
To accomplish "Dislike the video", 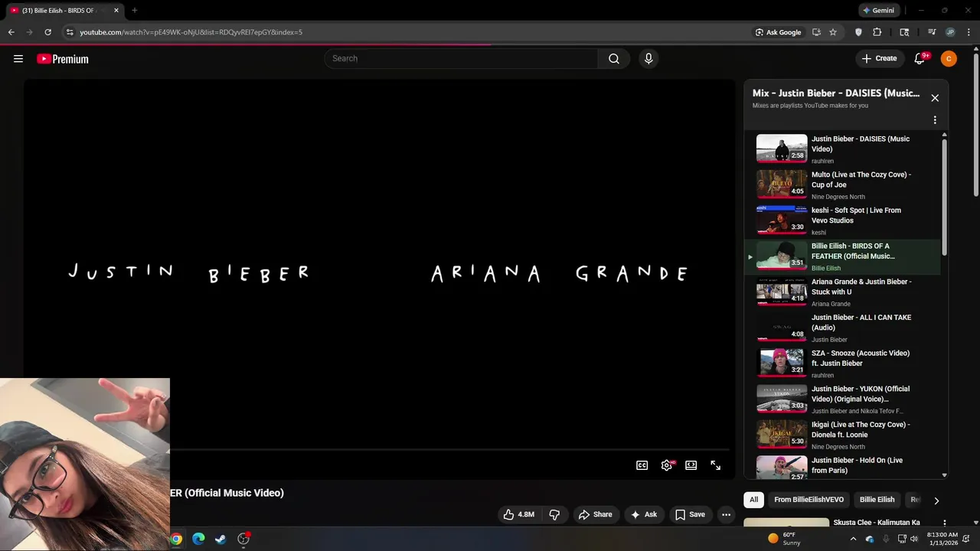I will click(555, 514).
